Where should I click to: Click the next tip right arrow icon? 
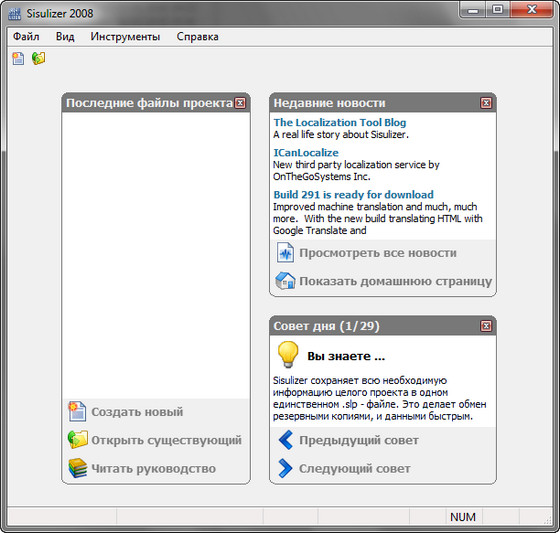click(285, 468)
